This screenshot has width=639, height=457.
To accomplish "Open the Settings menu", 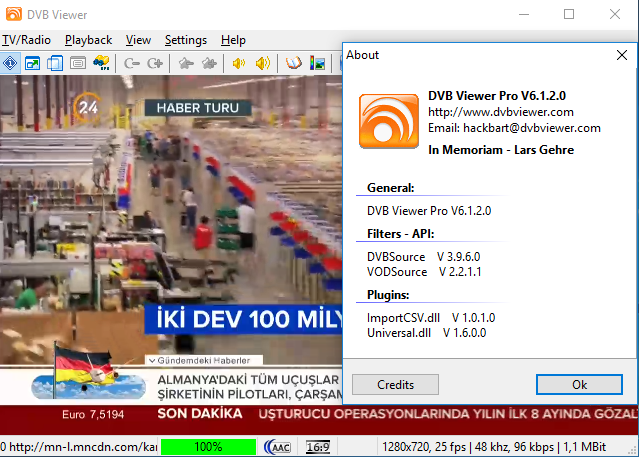I will 186,40.
